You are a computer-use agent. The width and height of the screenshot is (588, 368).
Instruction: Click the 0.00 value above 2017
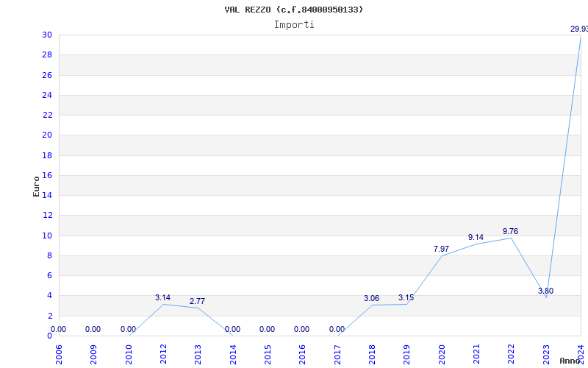point(337,329)
